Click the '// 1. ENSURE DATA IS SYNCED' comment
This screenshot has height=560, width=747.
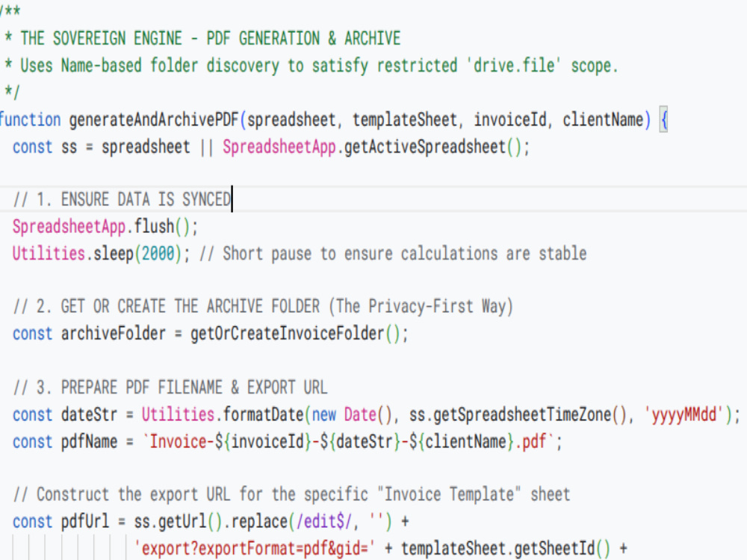(x=122, y=199)
